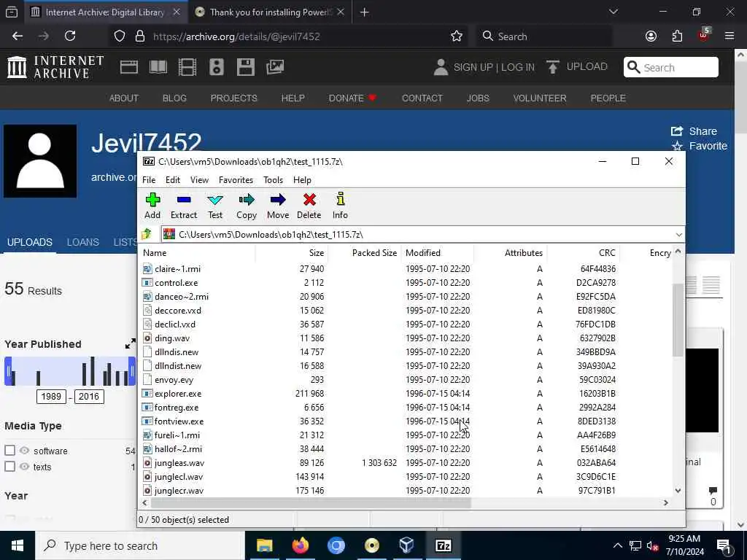The height and width of the screenshot is (560, 747).
Task: Expand the 7-Zip address path dropdown
Action: [x=678, y=234]
